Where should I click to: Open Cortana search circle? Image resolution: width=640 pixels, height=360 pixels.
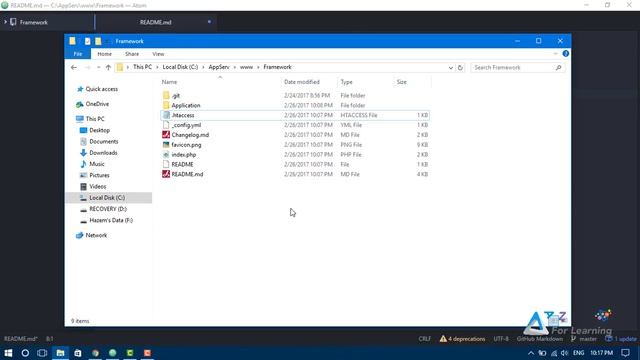[x=25, y=353]
